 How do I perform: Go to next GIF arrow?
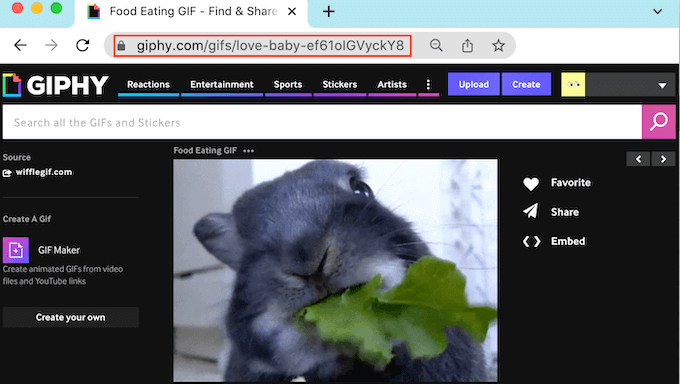point(663,159)
